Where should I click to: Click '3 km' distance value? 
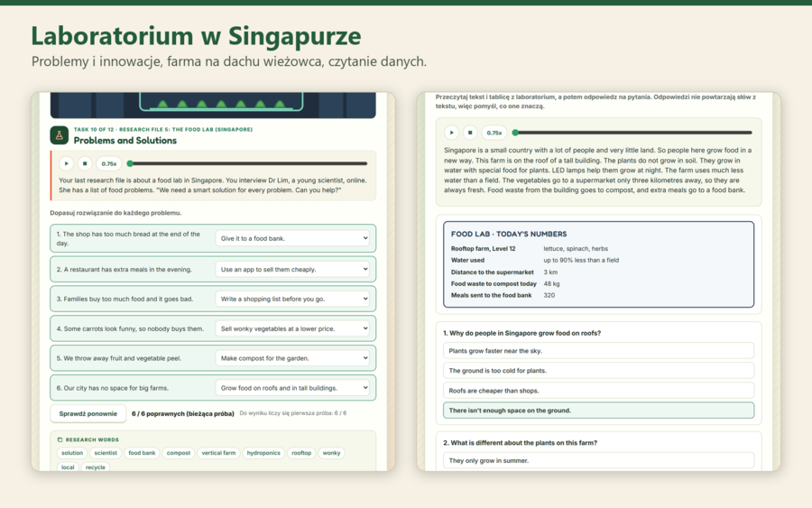(x=550, y=272)
